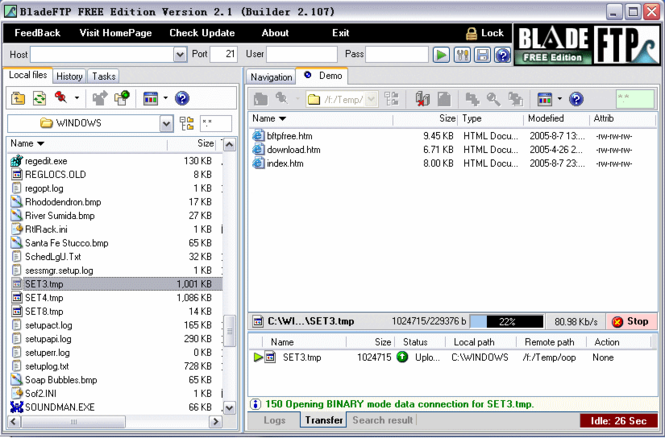The width and height of the screenshot is (665, 438).
Task: Click the index.htm file icon
Action: coord(258,163)
